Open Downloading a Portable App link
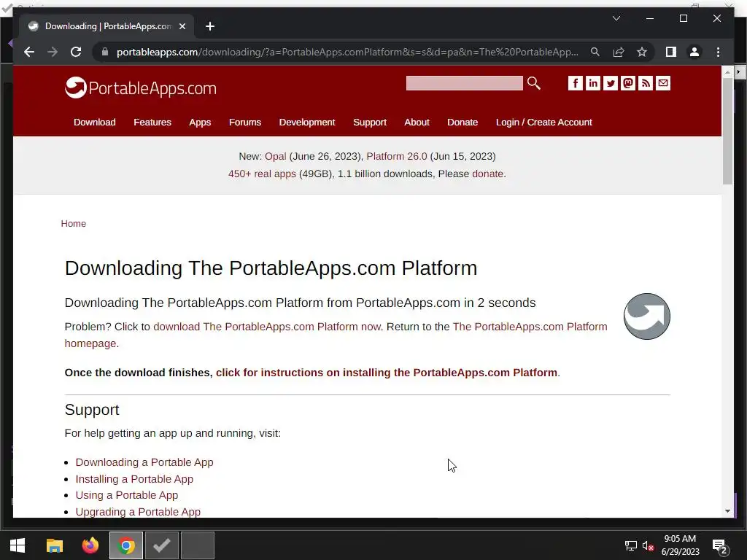The height and width of the screenshot is (560, 747). click(x=144, y=462)
